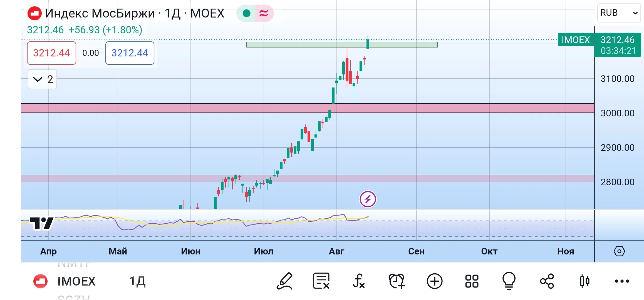Screen dimensions: 644x300
Task: Tap the 3000.00 price axis label
Action: (618, 113)
